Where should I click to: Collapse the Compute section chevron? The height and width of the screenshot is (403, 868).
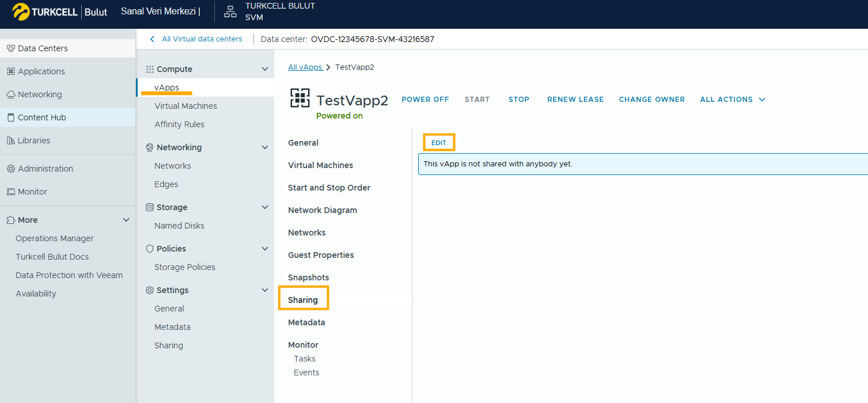(265, 69)
